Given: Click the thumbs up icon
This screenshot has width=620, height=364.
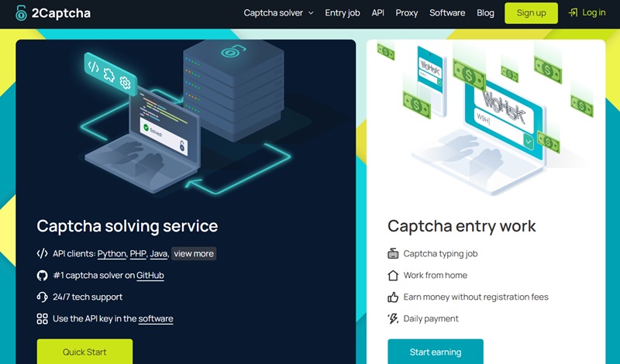Looking at the screenshot, I should pyautogui.click(x=393, y=297).
